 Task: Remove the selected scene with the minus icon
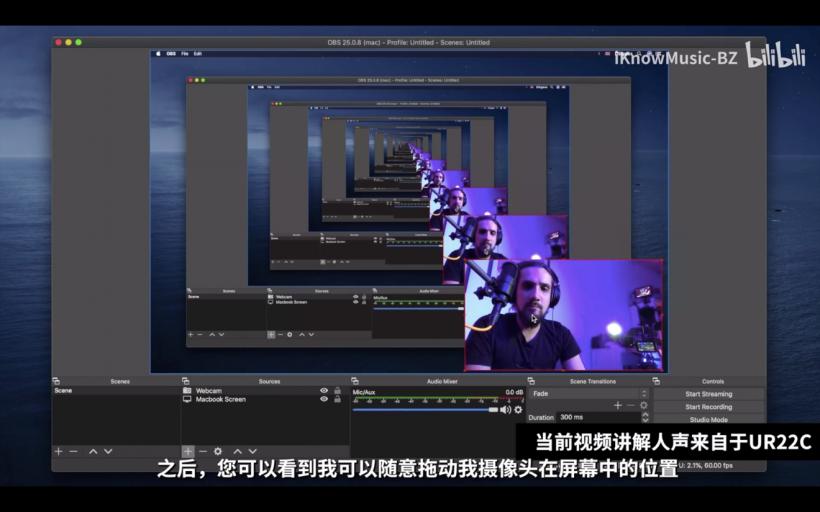(74, 451)
